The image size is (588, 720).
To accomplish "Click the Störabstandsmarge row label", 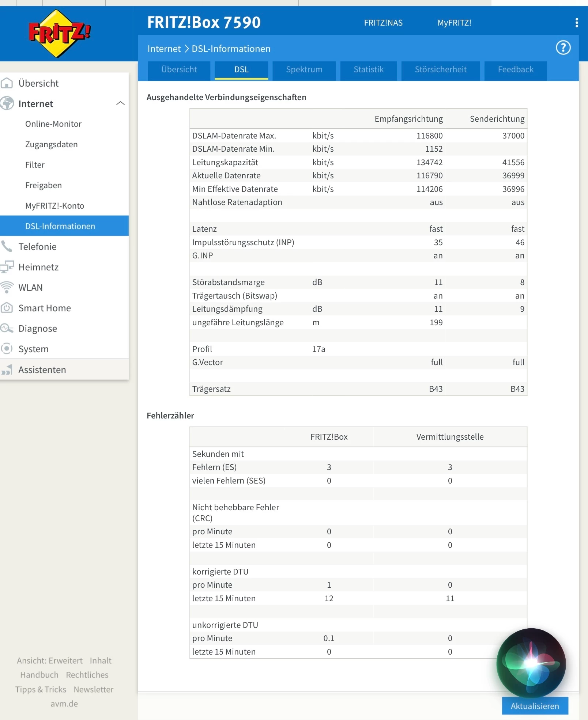I will click(x=229, y=282).
